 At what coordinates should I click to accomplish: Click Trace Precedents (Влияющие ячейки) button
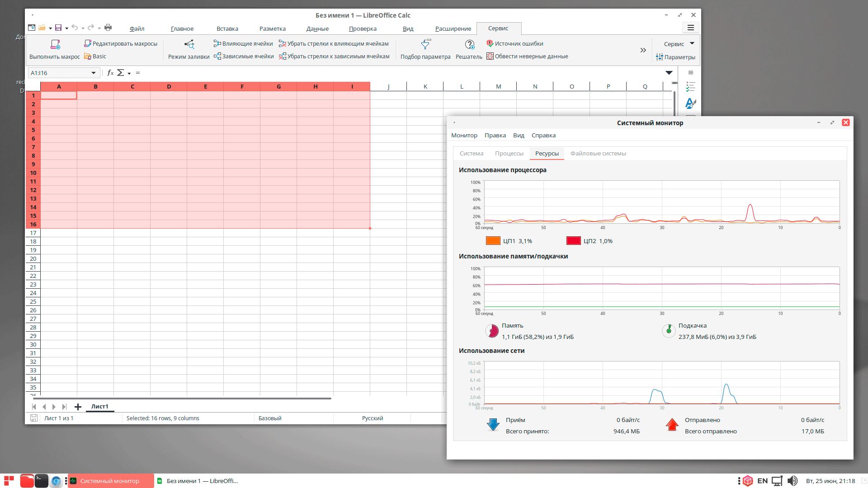click(243, 43)
